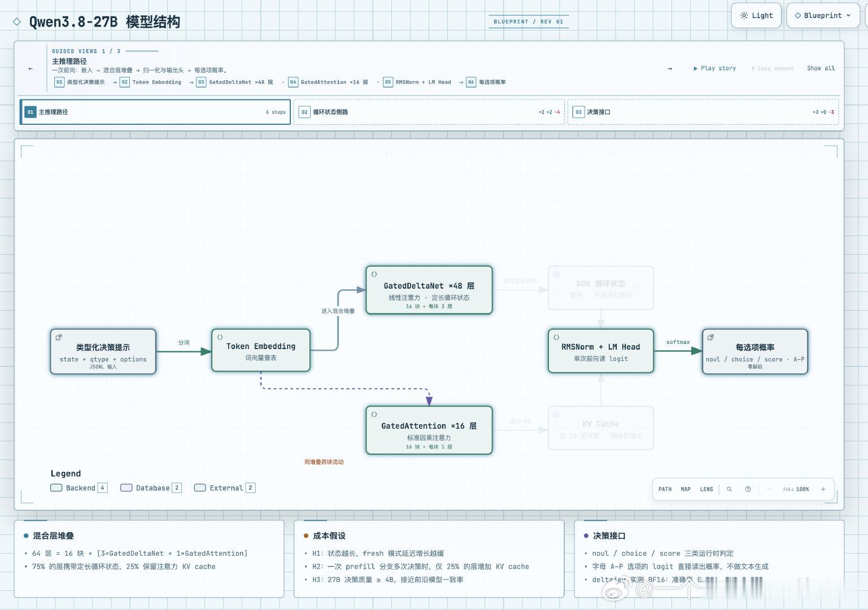The height and width of the screenshot is (610, 868).
Task: Open the help question-mark icon
Action: click(x=748, y=489)
